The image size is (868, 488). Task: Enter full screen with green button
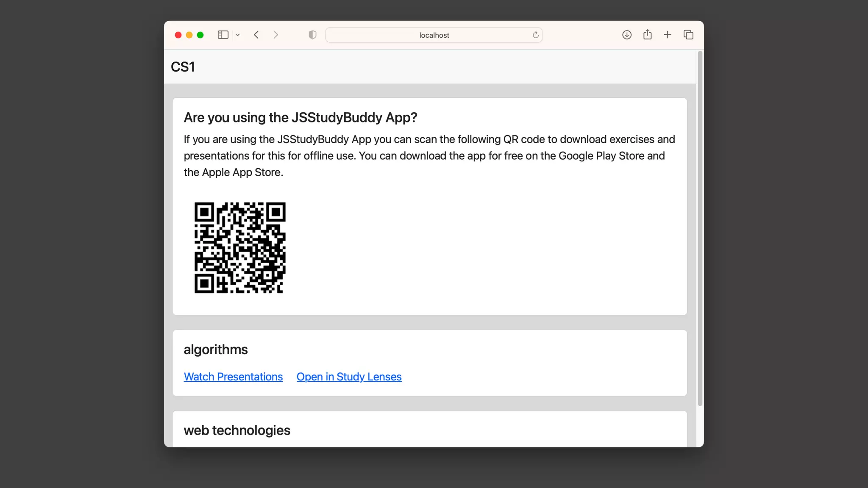[x=200, y=35]
